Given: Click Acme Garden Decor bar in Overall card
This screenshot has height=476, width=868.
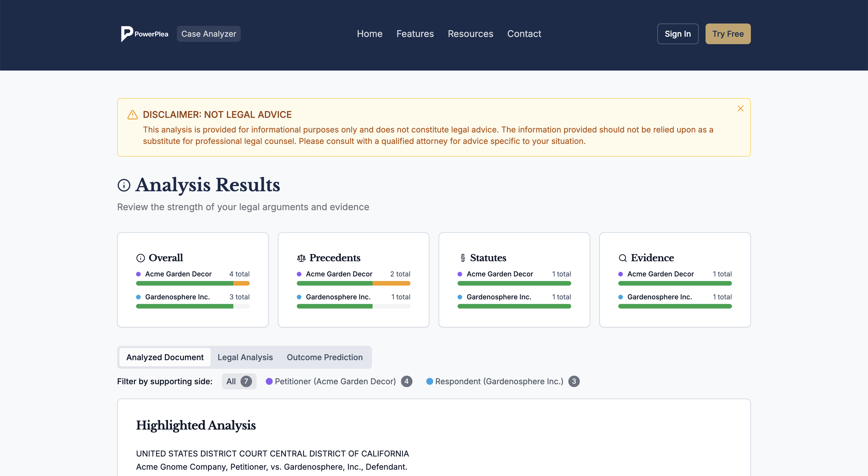Looking at the screenshot, I should click(192, 283).
